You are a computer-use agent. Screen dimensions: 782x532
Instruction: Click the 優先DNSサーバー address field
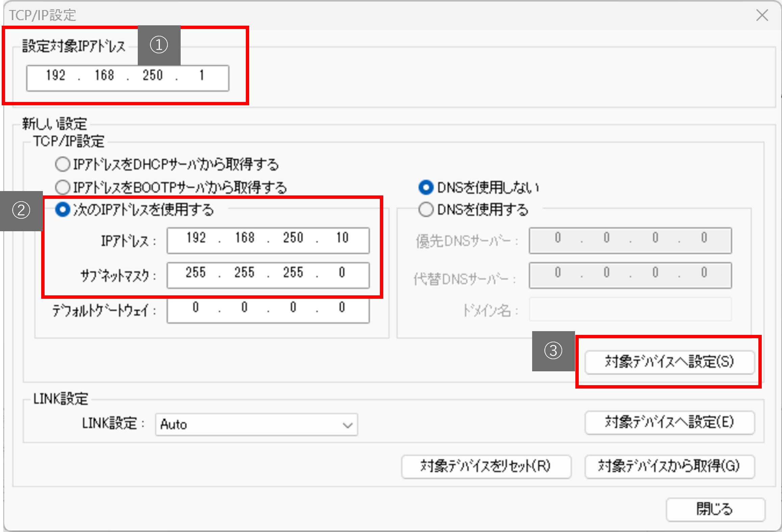[x=630, y=240]
